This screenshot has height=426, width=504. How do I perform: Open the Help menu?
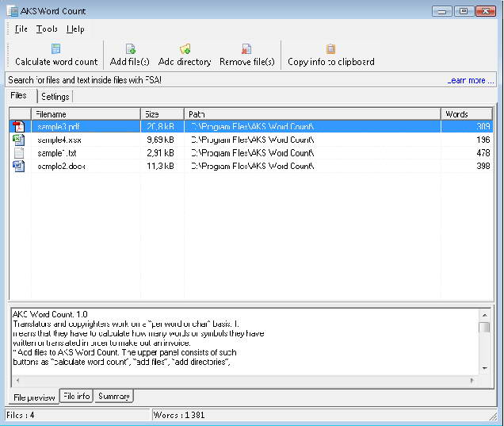tap(75, 29)
